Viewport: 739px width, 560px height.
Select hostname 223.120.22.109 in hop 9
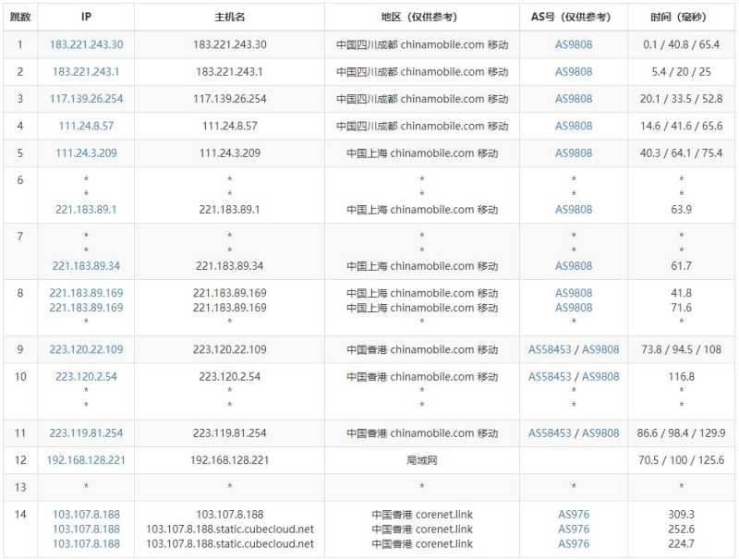(x=229, y=349)
